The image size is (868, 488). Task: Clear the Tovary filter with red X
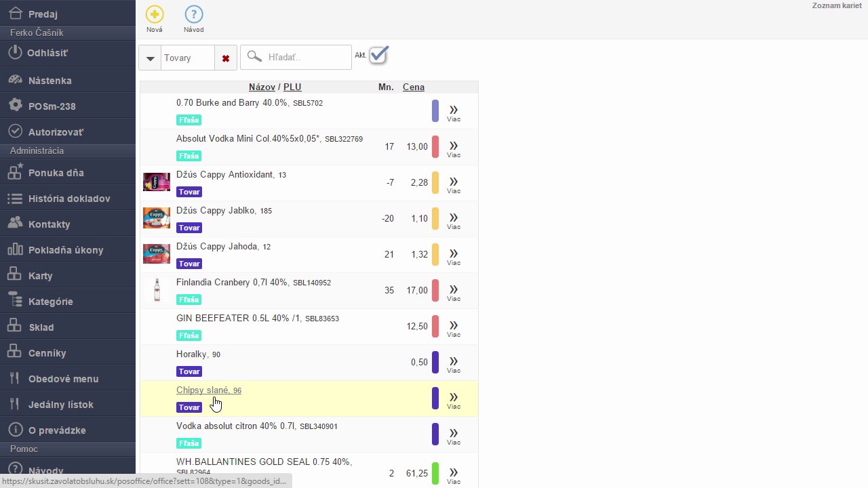click(226, 58)
